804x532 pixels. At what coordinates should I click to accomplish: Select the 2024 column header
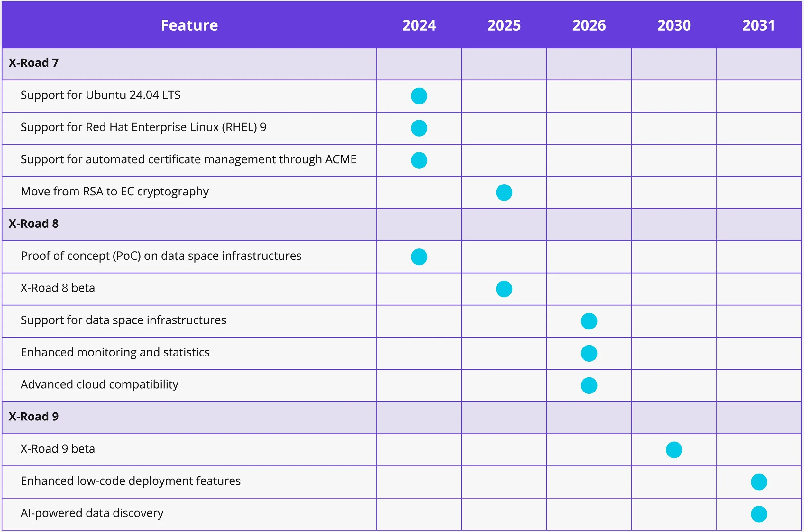click(x=419, y=25)
